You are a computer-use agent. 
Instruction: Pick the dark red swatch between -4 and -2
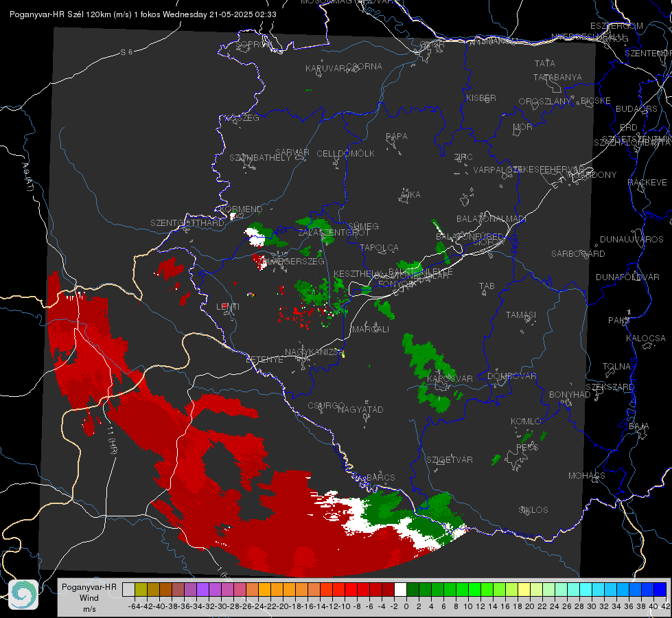click(388, 590)
